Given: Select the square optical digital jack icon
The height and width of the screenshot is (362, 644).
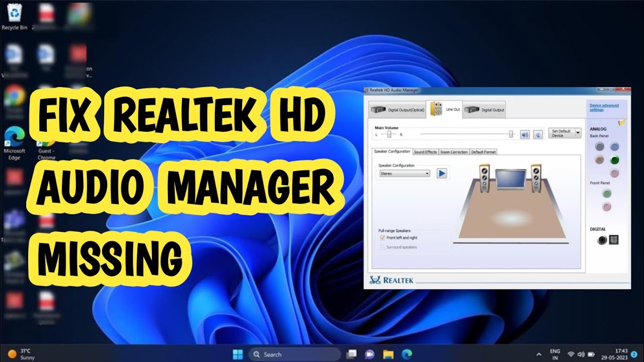Looking at the screenshot, I should [x=613, y=240].
